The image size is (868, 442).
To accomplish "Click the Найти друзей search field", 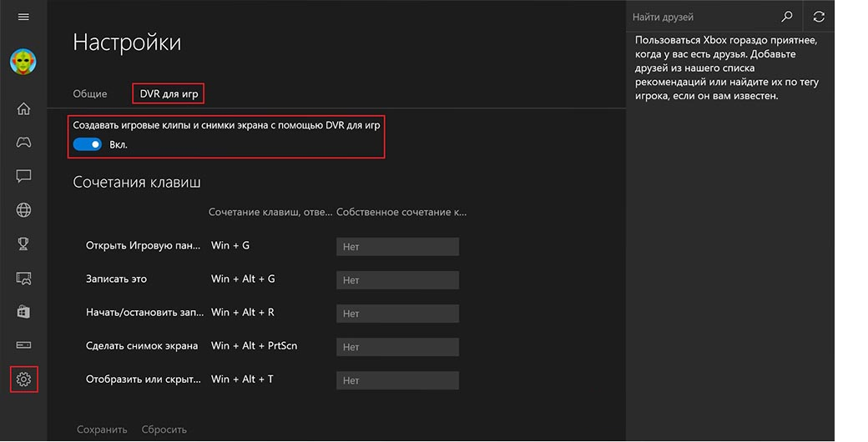I will pos(703,18).
